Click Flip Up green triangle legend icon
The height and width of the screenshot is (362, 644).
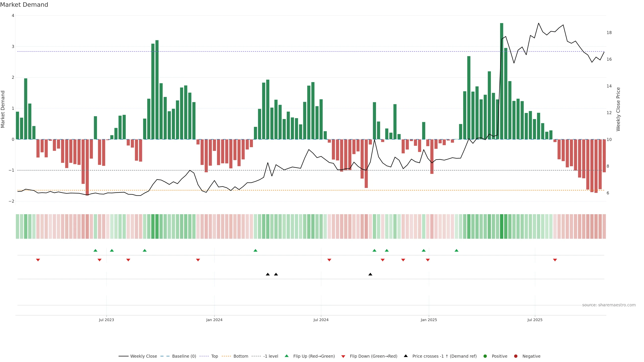[x=287, y=356]
